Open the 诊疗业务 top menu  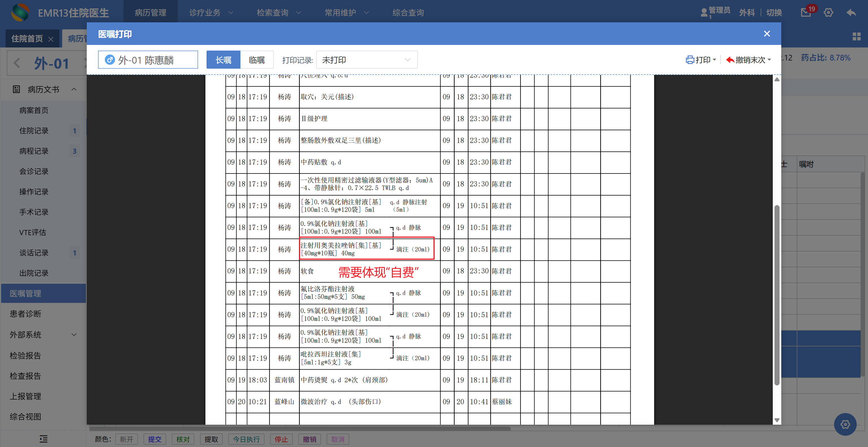pos(211,12)
